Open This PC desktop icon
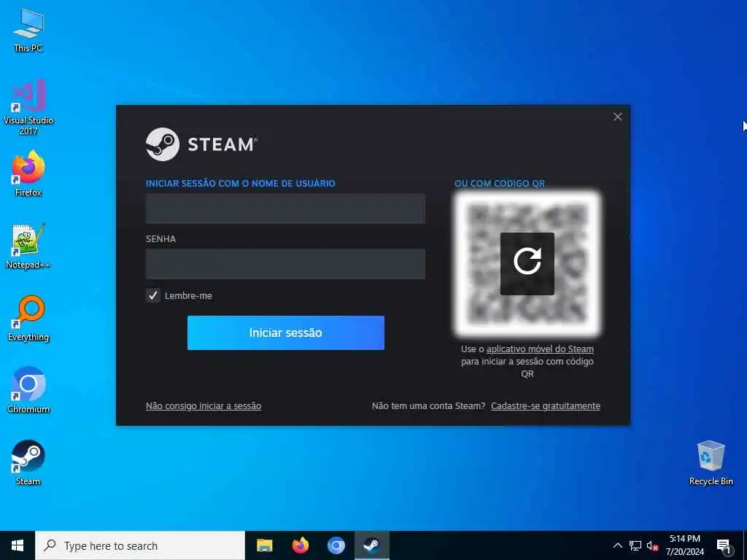Screen dimensions: 747x560 (28, 30)
